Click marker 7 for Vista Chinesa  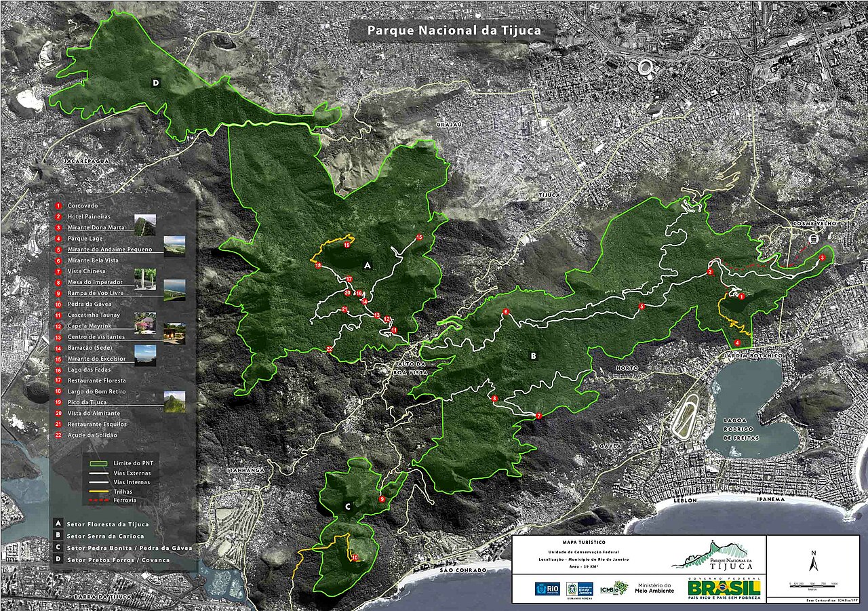538,416
